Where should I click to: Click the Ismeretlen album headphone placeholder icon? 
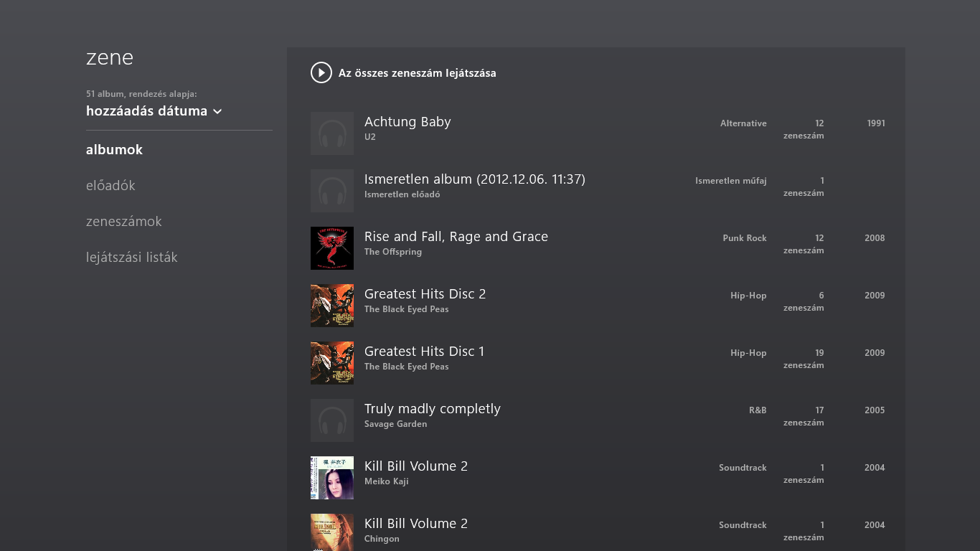point(332,191)
